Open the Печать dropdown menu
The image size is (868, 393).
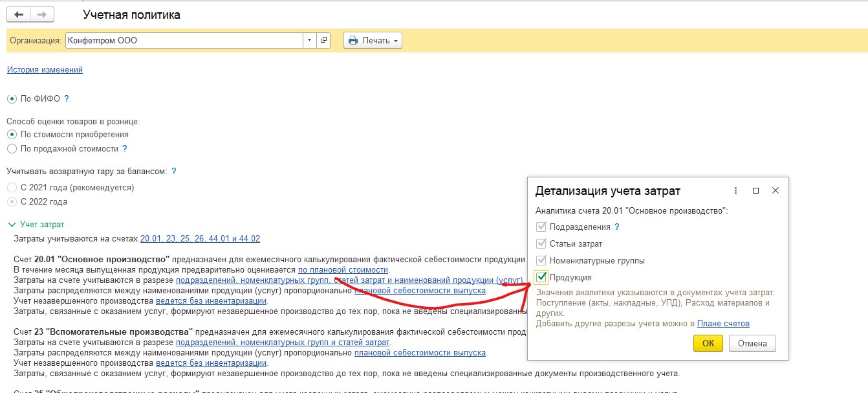tap(373, 40)
